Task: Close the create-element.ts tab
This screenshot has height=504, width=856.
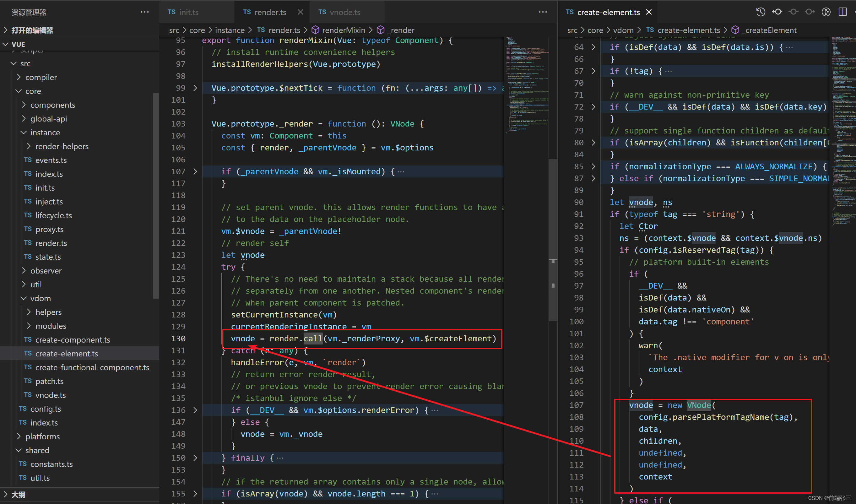Action: coord(649,12)
